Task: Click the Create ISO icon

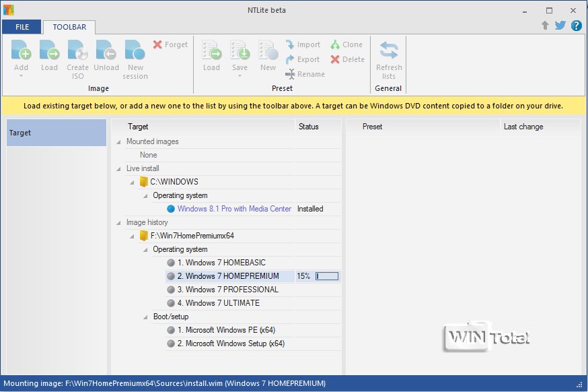Action: [77, 50]
